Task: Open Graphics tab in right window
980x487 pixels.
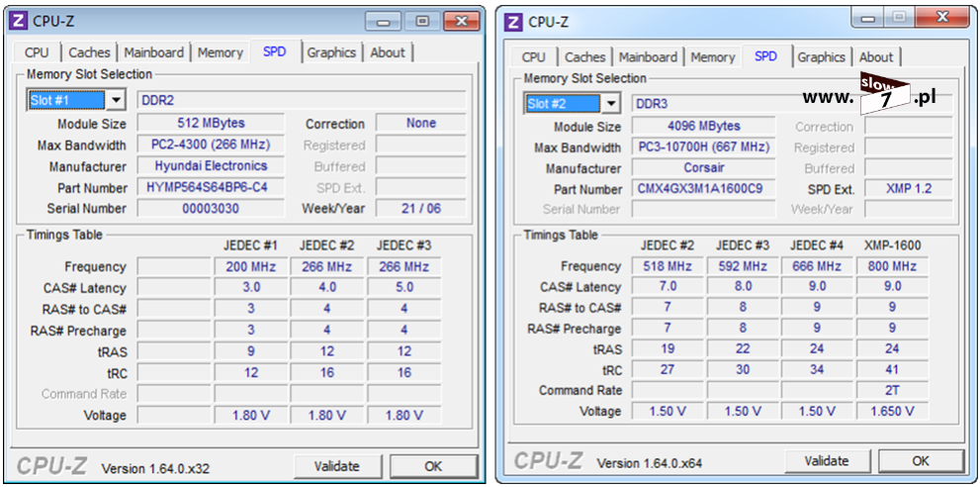Action: (x=821, y=57)
